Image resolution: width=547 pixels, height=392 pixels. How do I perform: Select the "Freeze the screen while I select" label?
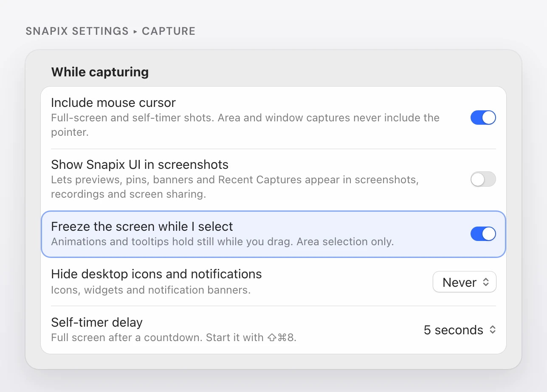pyautogui.click(x=142, y=227)
